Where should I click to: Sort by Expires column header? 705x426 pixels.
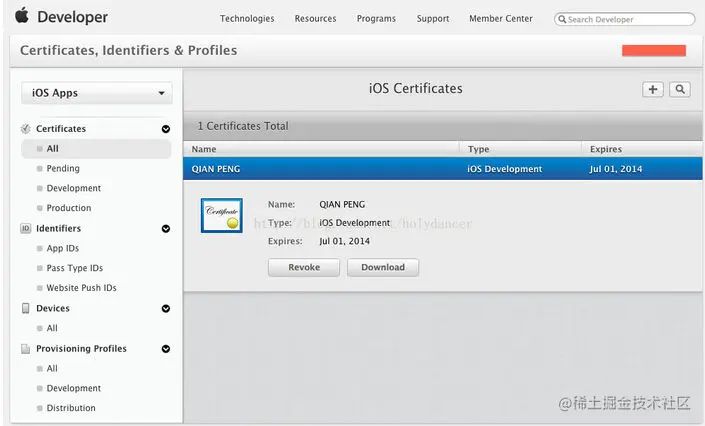click(x=642, y=149)
